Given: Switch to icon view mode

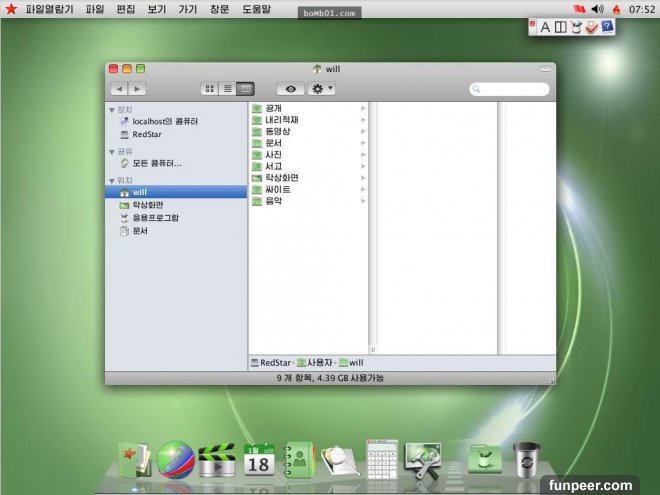Looking at the screenshot, I should pos(210,89).
